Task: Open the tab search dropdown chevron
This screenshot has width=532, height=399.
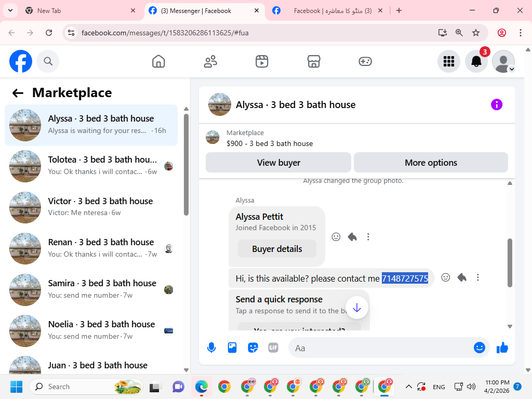Action: pos(10,10)
